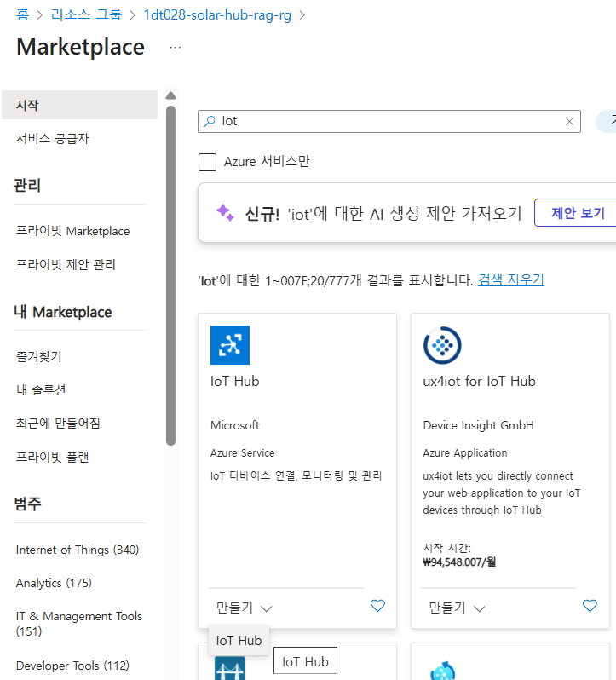Open 최근에 만들어짐
616x680 pixels.
58,423
